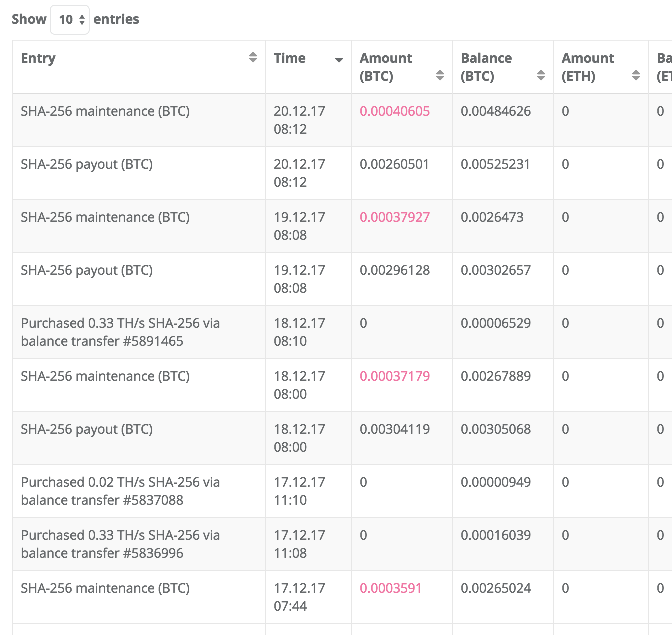
Task: Click balance value 0.00016039
Action: [x=496, y=535]
